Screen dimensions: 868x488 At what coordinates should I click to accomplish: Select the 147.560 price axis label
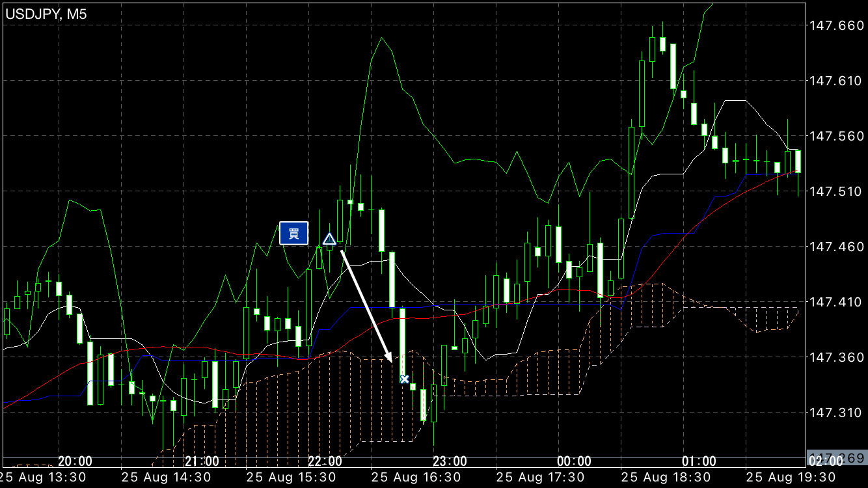837,136
